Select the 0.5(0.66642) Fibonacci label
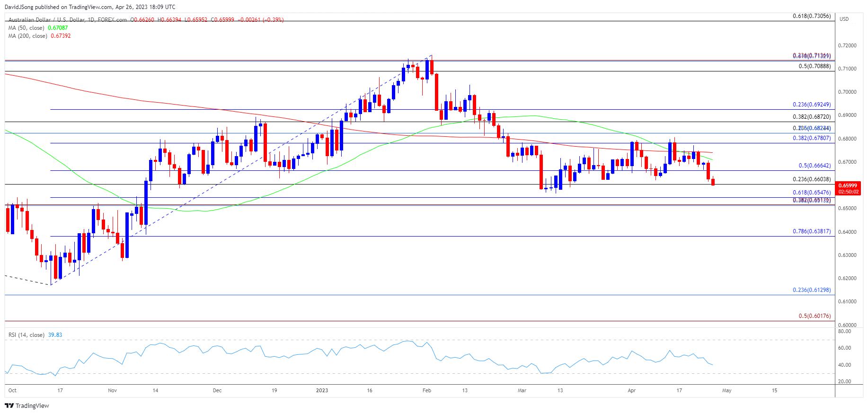Image resolution: width=868 pixels, height=414 pixels. (x=815, y=166)
